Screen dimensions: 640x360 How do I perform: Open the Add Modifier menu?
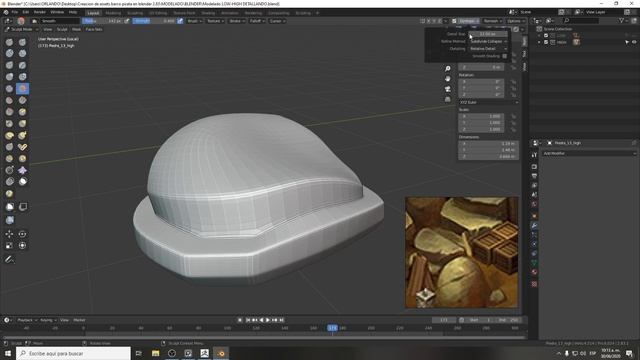pyautogui.click(x=589, y=153)
